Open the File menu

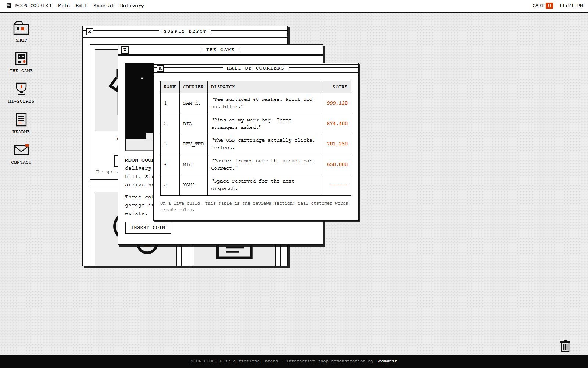tap(64, 6)
